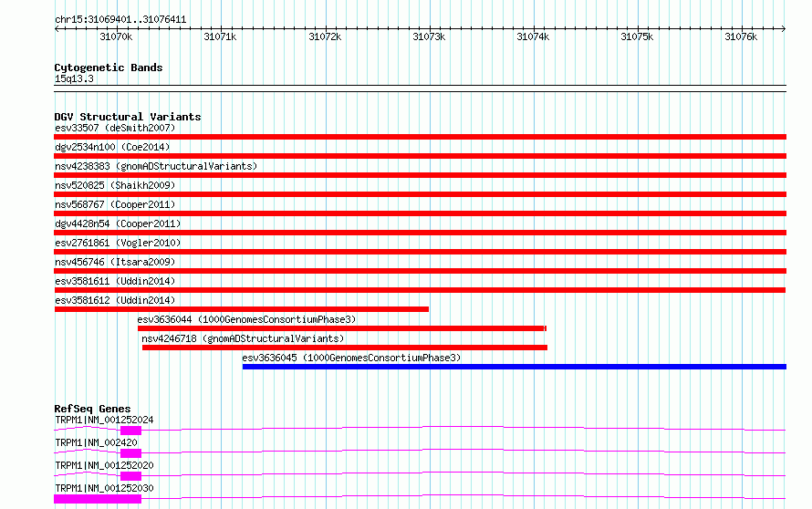Screen dimensions: 812x509
Task: Open nsv4238383 (gnomADStructuralVariants) label
Action: tap(156, 166)
